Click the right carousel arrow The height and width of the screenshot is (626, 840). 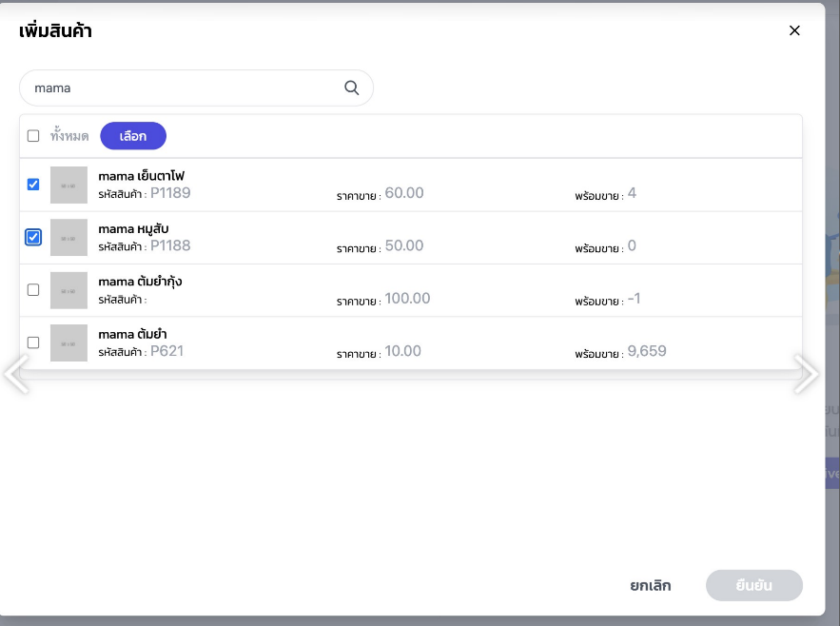806,374
